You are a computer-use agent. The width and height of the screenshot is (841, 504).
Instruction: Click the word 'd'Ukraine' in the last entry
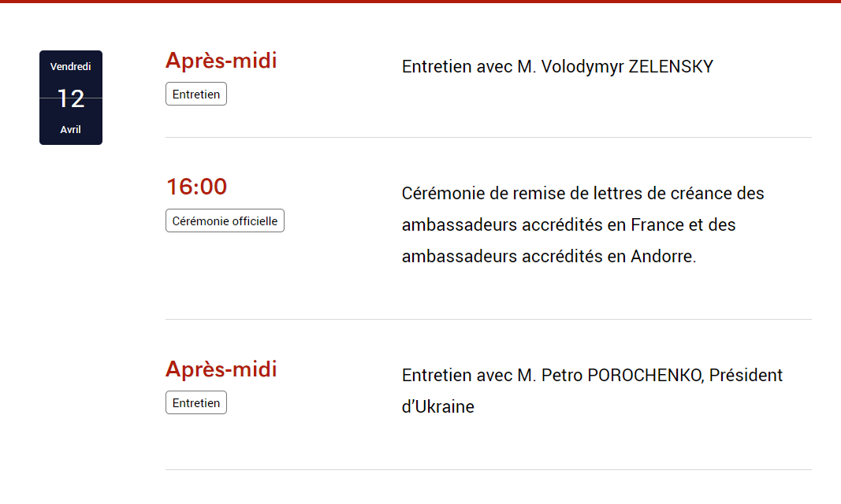tap(438, 407)
